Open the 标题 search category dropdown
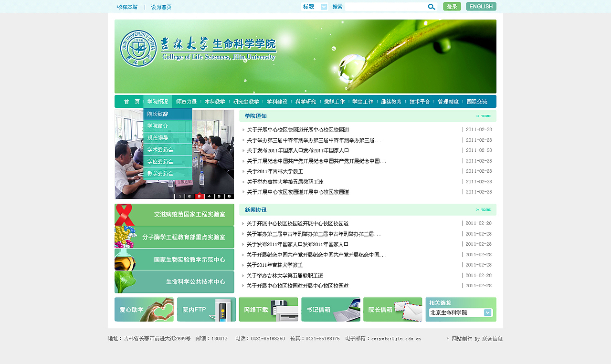Viewport: 611px width, 364px height. tap(324, 7)
